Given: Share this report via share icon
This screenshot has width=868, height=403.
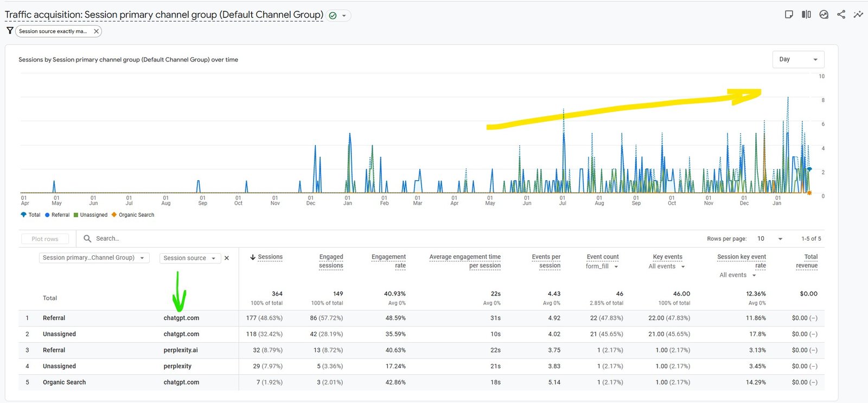Looking at the screenshot, I should (841, 15).
